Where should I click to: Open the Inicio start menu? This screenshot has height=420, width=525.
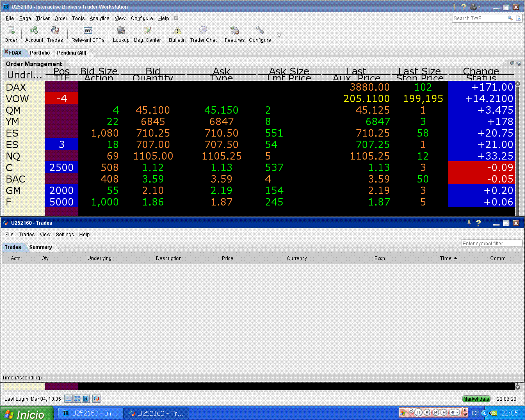(27, 413)
